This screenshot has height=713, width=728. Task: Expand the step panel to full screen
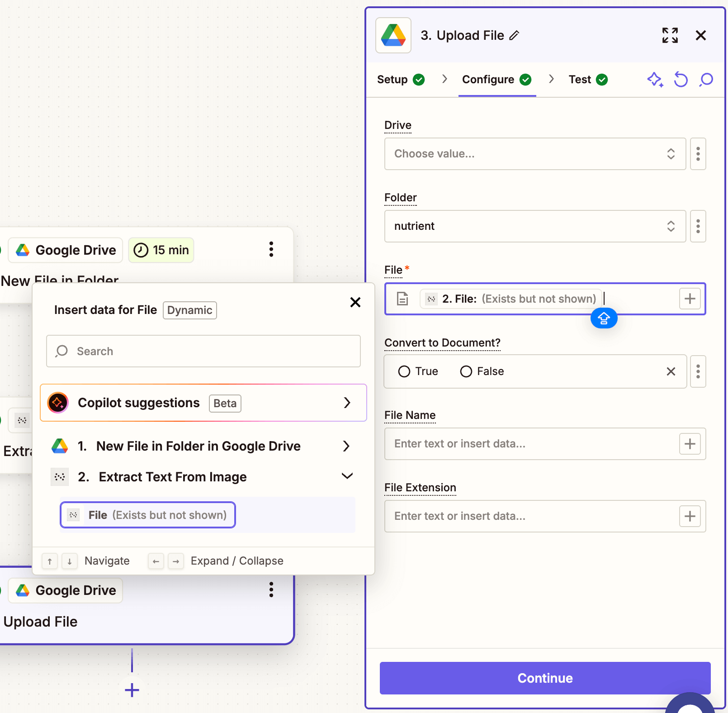(x=670, y=35)
